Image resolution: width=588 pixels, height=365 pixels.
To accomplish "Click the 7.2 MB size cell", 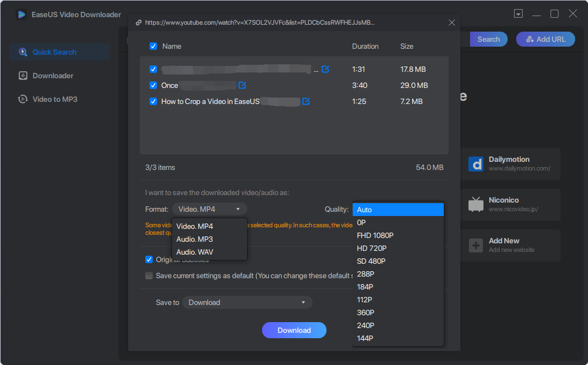I will tap(411, 101).
